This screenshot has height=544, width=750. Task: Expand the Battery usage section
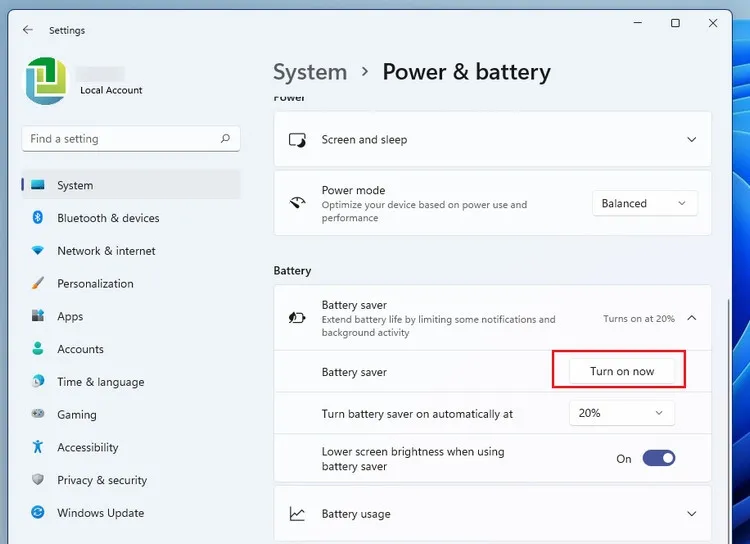tap(691, 514)
